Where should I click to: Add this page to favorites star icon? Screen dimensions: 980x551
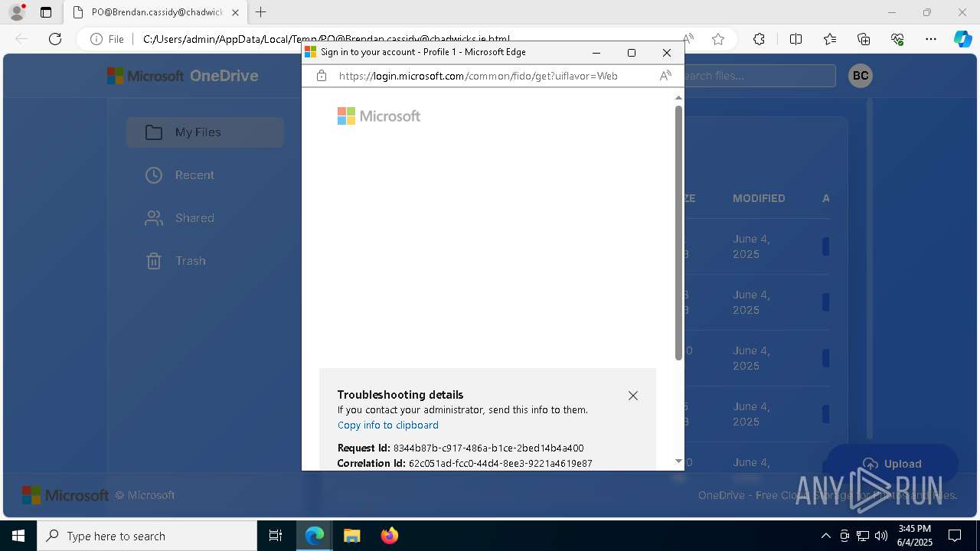tap(718, 39)
